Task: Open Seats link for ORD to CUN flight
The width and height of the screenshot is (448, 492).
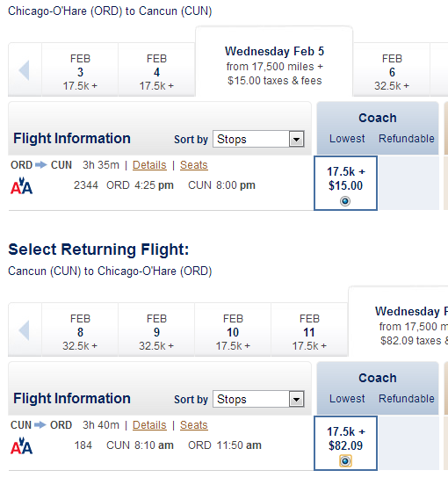Action: point(194,165)
